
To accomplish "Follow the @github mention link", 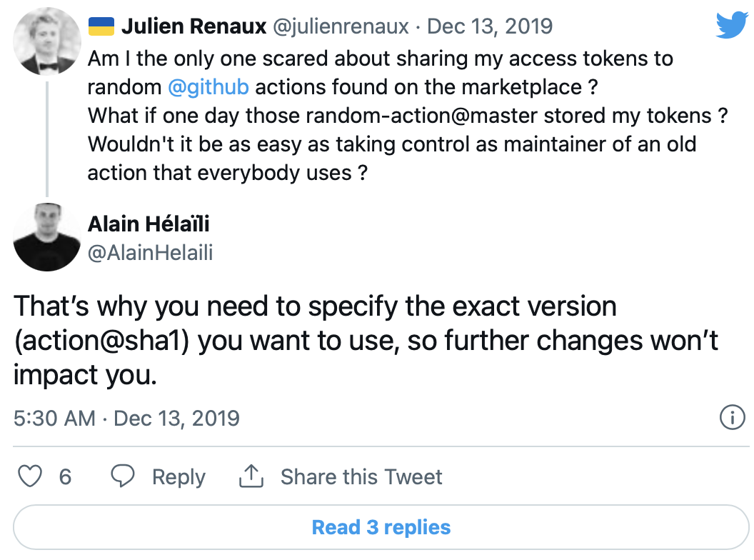I will (x=208, y=87).
